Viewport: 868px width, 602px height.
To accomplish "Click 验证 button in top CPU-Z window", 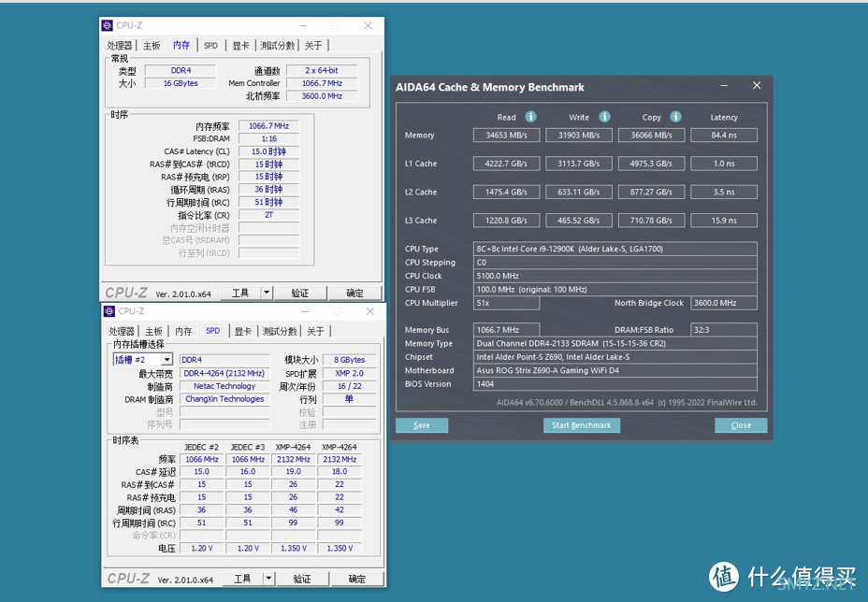I will [x=300, y=293].
